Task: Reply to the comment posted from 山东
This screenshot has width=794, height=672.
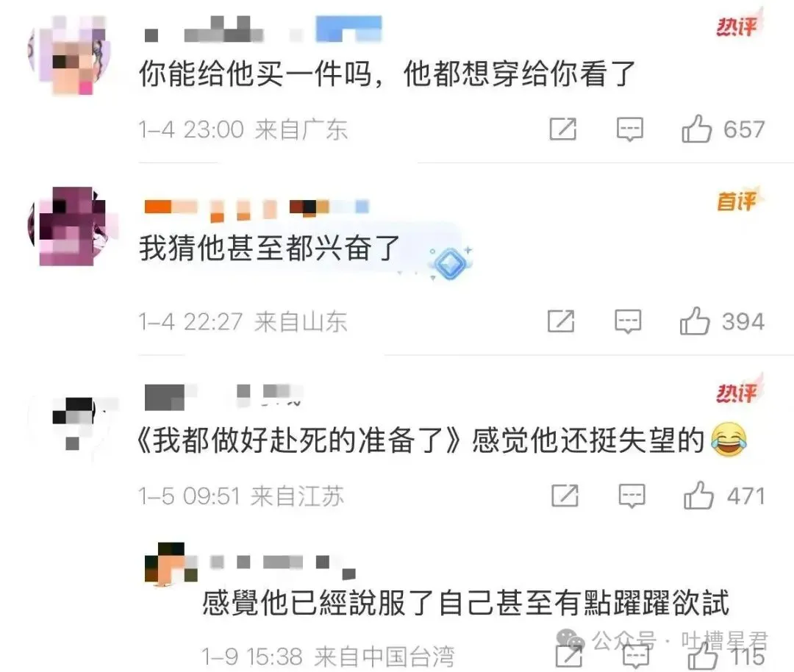Action: pyautogui.click(x=628, y=321)
